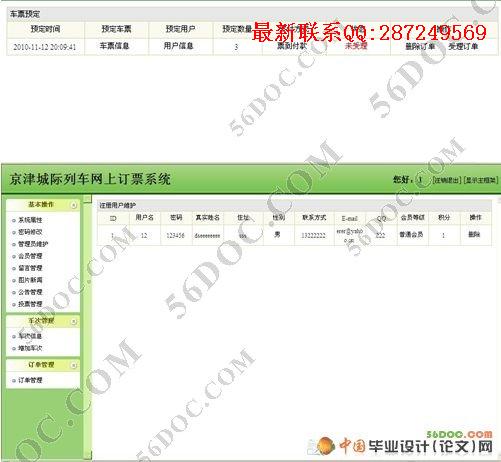Click the 用户名 column header
This screenshot has height=462, width=501.
click(x=144, y=218)
